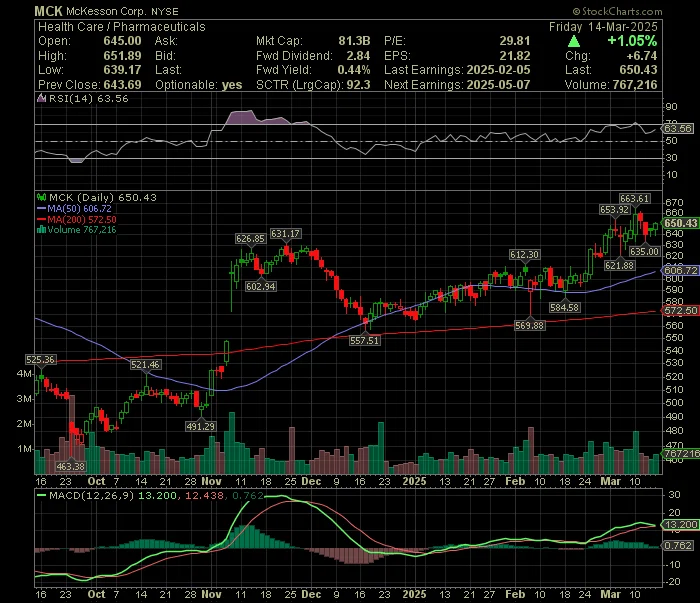Click the 606.72 MA(50) tag on the right axis
The image size is (700, 603).
(680, 270)
